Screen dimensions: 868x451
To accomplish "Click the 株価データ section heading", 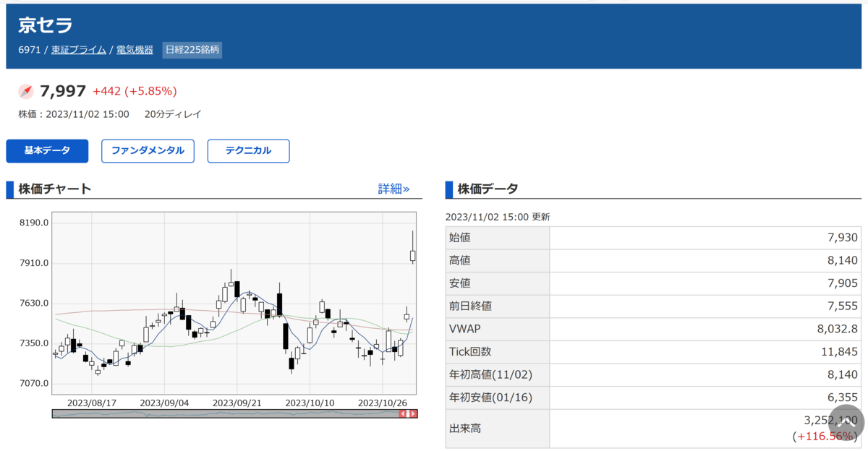I will [x=488, y=189].
